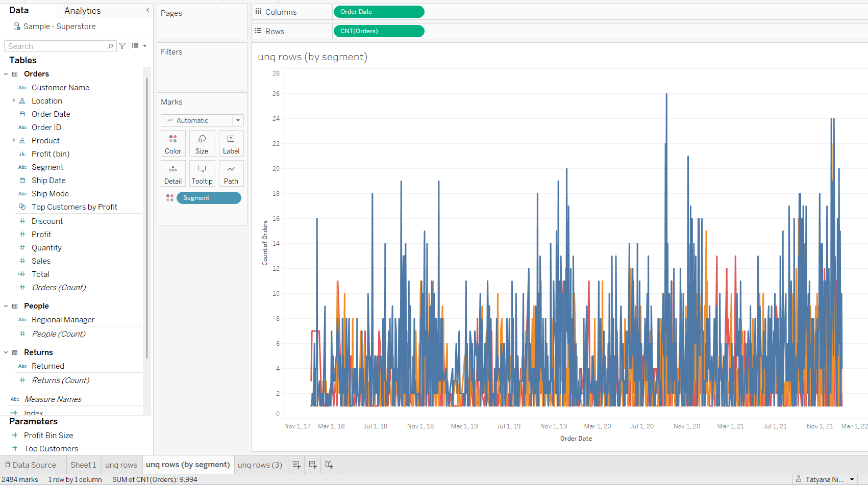Image resolution: width=868 pixels, height=485 pixels.
Task: Open the Detail mark property
Action: tap(173, 173)
